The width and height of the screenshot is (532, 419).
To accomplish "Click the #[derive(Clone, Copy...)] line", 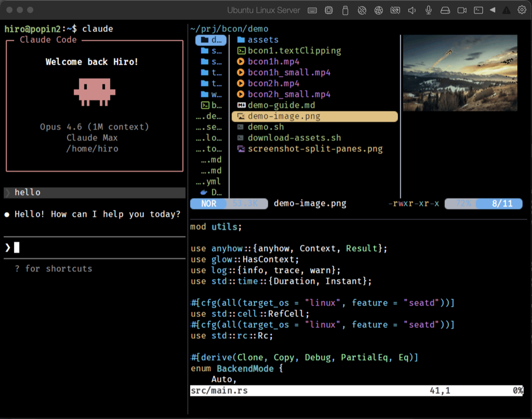I will click(304, 357).
